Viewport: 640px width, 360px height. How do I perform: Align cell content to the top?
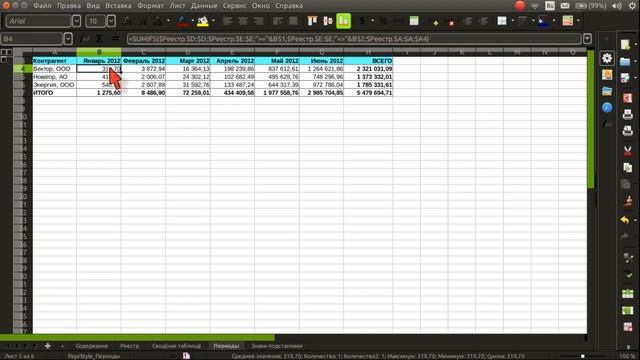pos(312,21)
